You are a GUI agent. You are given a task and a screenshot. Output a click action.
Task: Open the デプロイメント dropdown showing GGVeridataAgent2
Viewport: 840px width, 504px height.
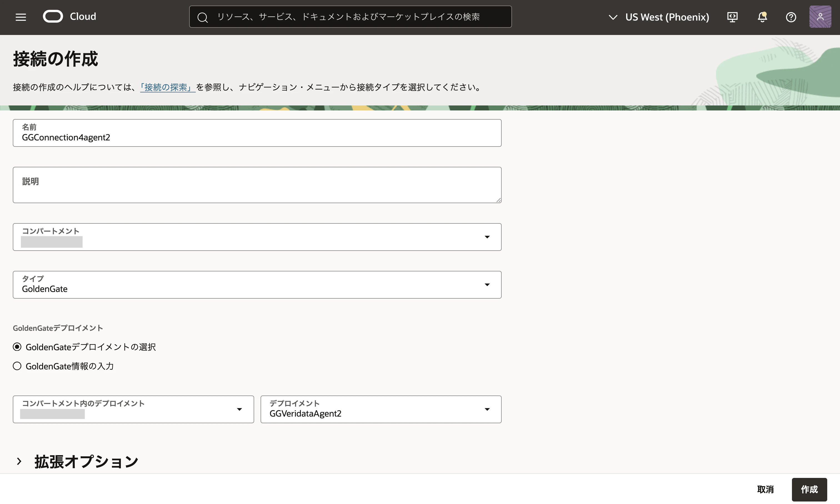381,409
